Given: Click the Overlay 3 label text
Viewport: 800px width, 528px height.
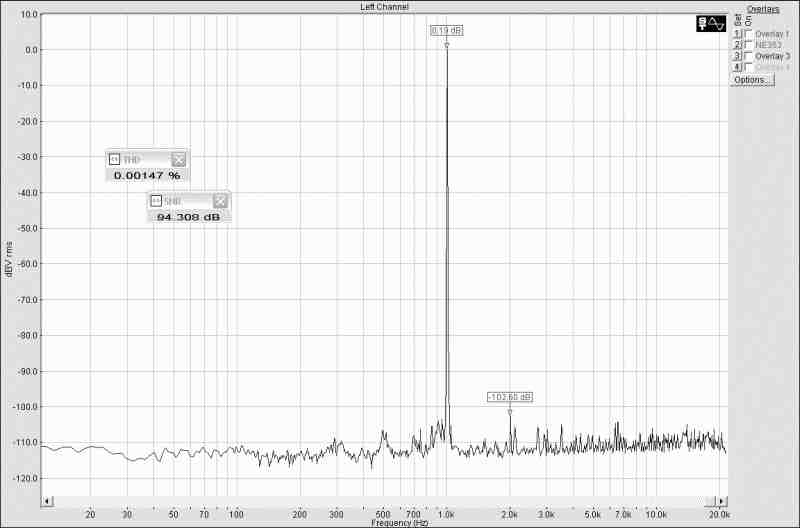Looking at the screenshot, I should (772, 56).
